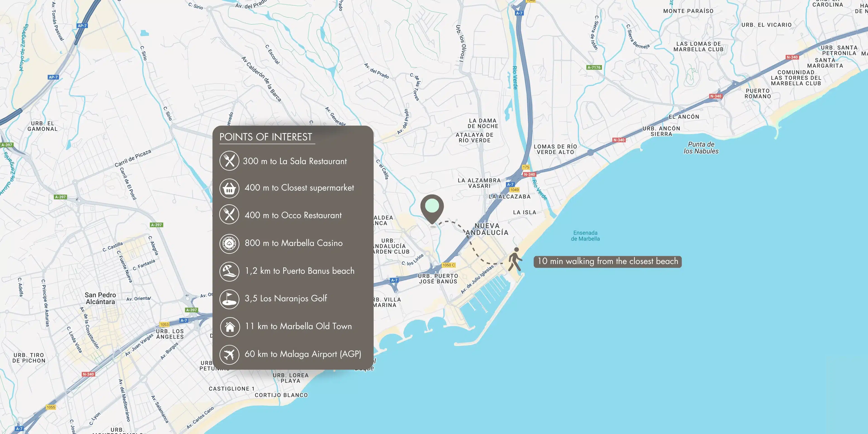The height and width of the screenshot is (434, 868).
Task: Select the 10 min walking beach label
Action: [x=607, y=262]
